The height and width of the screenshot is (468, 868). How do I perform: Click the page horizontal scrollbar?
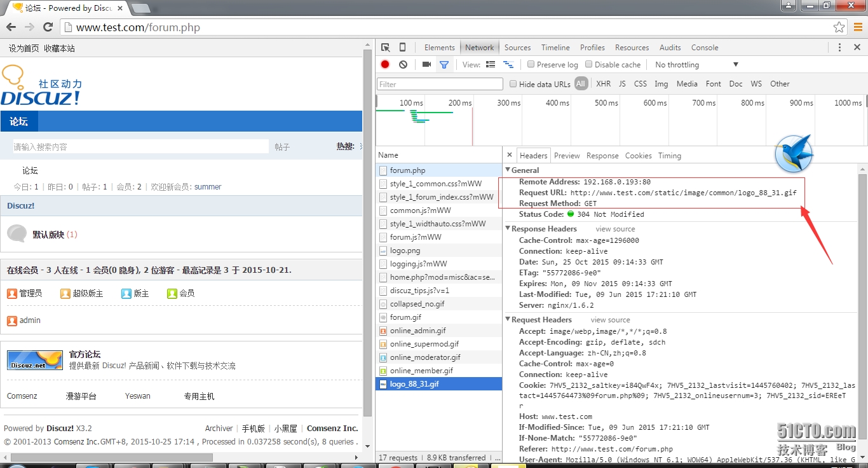(112, 457)
